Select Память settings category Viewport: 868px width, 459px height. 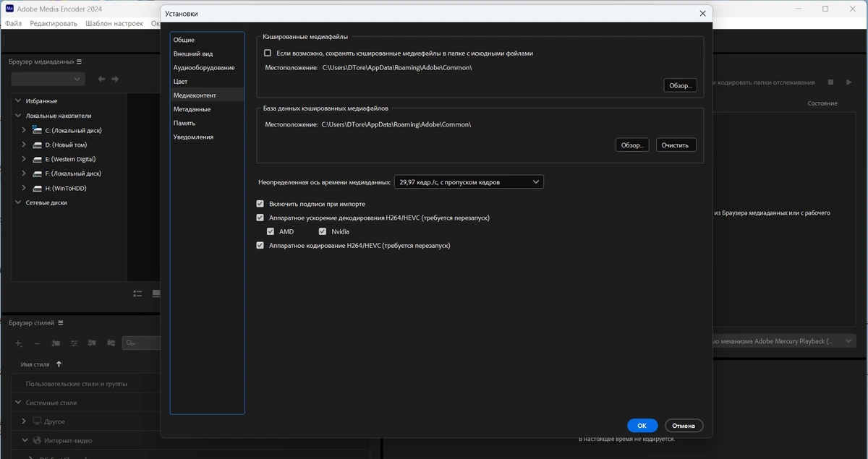[207, 123]
